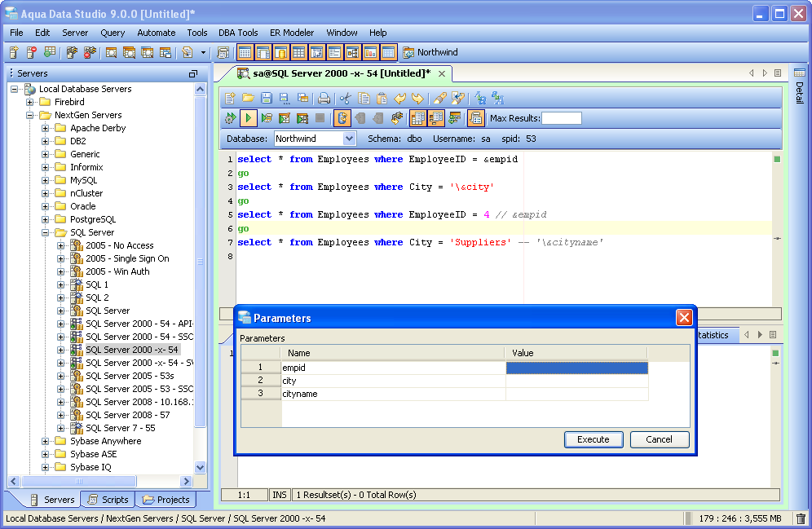Toggle the INS insert mode indicator

click(280, 495)
